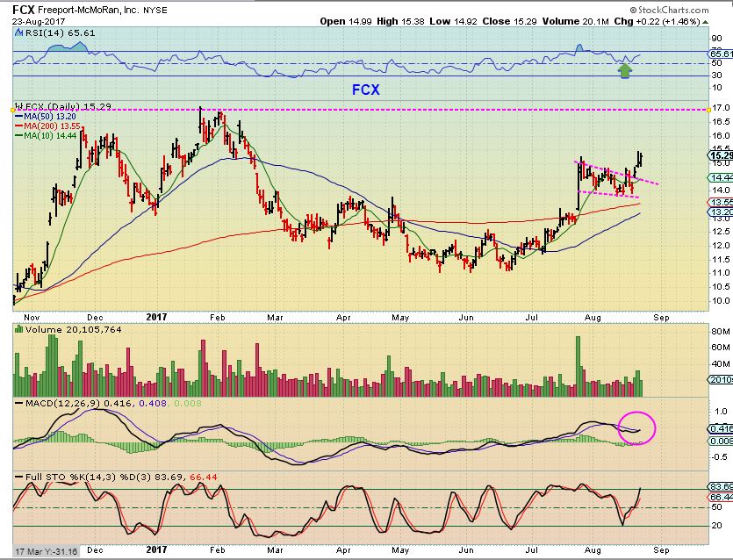Click the 17.0 price level on right axis
This screenshot has height=560, width=733.
tap(721, 107)
